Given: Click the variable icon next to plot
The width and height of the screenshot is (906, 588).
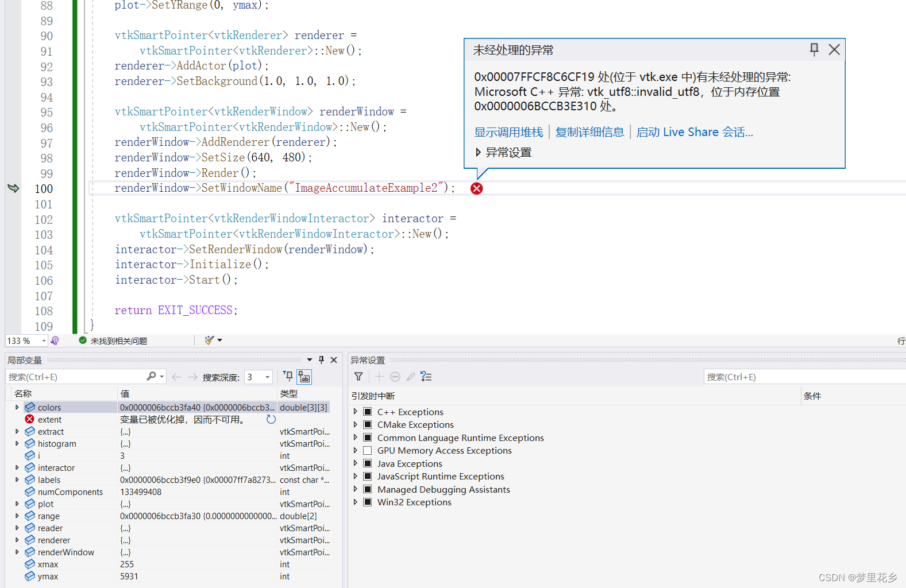Looking at the screenshot, I should (30, 504).
